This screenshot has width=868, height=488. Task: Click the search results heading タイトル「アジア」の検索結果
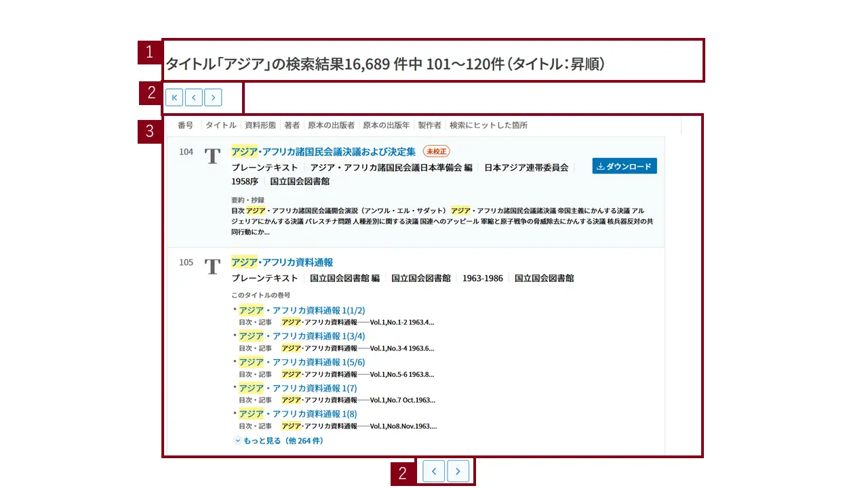pyautogui.click(x=385, y=64)
